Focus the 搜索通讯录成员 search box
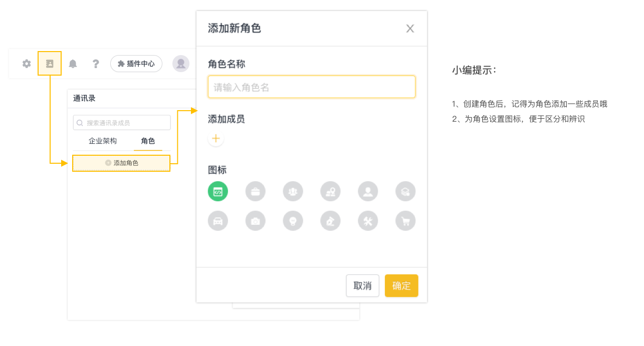 [122, 123]
